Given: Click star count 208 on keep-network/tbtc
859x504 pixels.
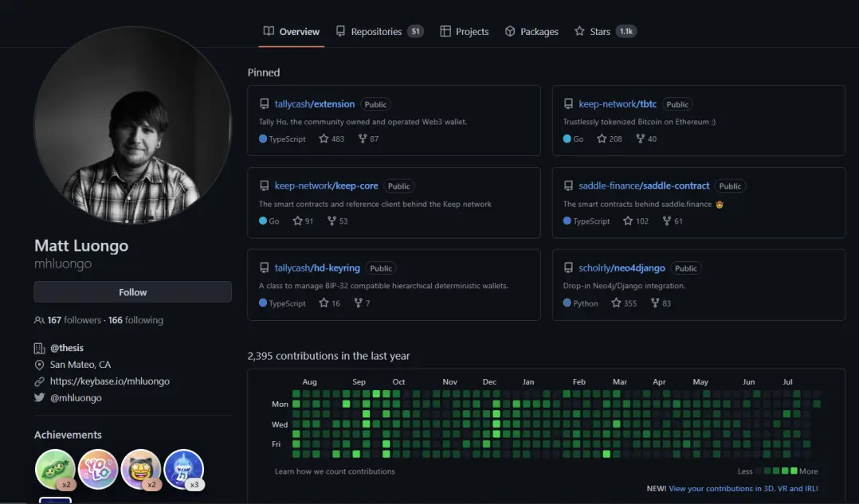Looking at the screenshot, I should coord(609,139).
